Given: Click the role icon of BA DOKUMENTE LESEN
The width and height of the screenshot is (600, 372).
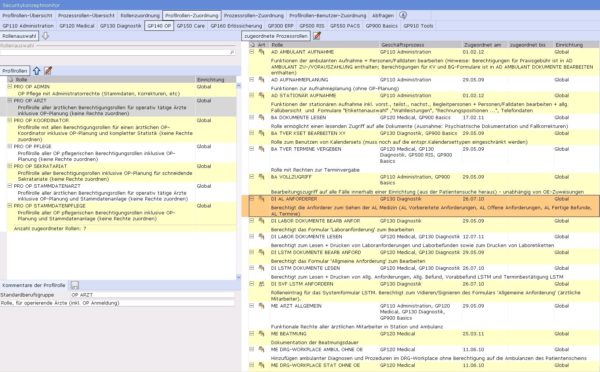Looking at the screenshot, I should tap(261, 117).
